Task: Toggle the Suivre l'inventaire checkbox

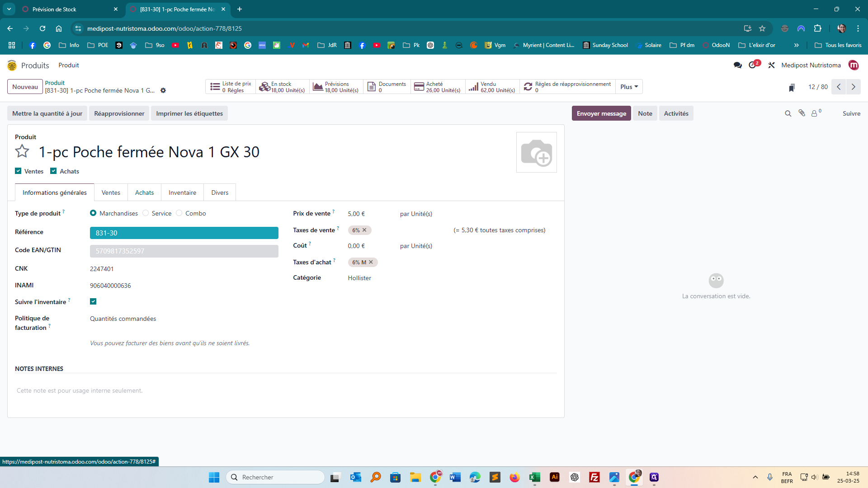Action: coord(93,301)
